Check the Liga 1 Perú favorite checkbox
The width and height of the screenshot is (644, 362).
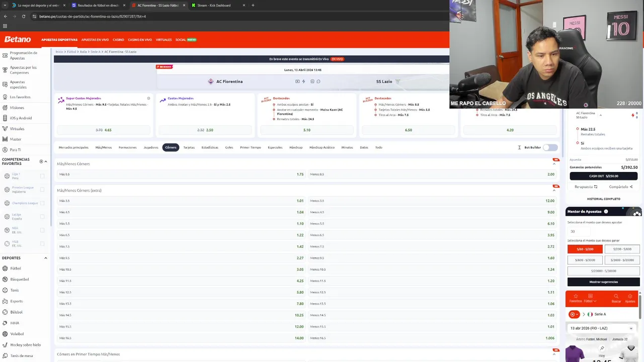[x=42, y=176]
